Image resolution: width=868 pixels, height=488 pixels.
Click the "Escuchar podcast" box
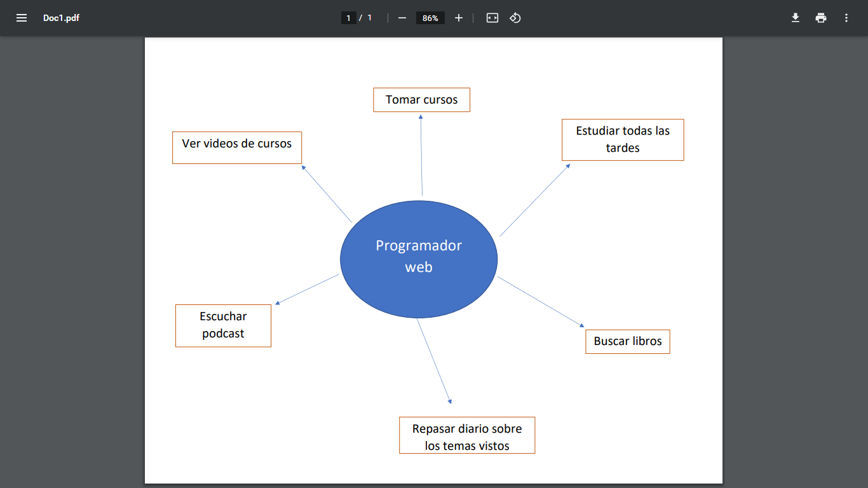[x=223, y=325]
